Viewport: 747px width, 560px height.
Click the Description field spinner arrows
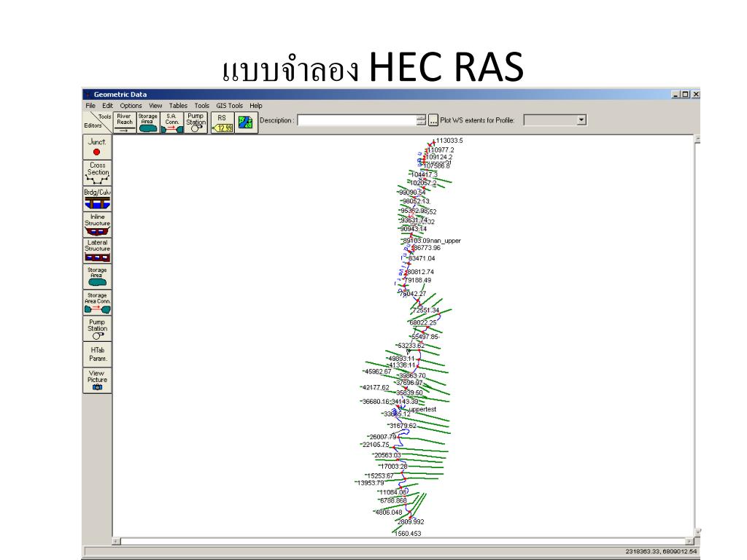tap(421, 120)
